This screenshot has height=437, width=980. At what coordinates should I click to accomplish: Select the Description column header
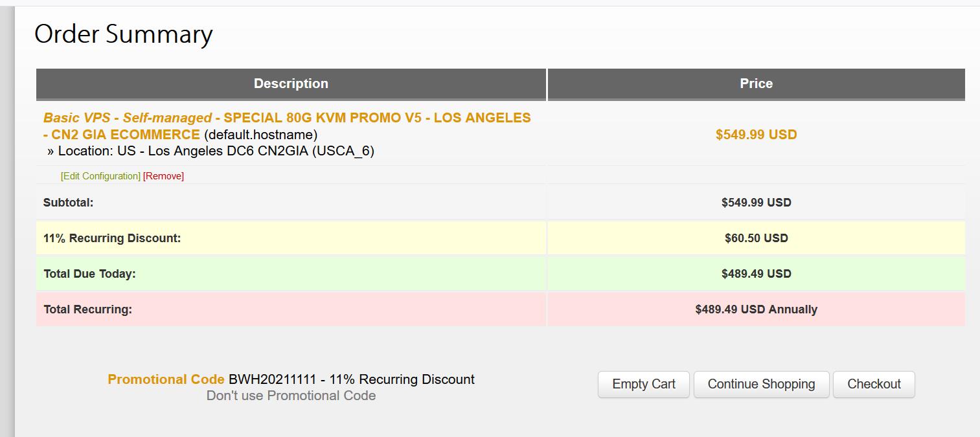pyautogui.click(x=291, y=84)
